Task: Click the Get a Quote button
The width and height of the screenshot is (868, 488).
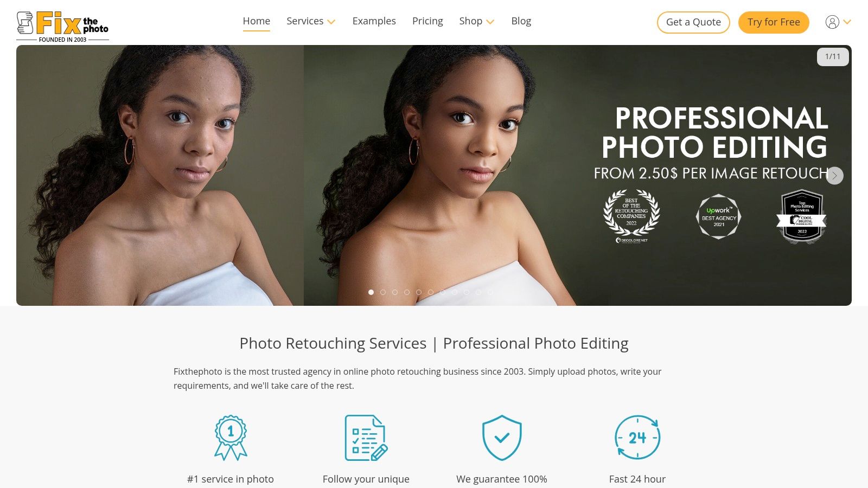Action: 693,22
